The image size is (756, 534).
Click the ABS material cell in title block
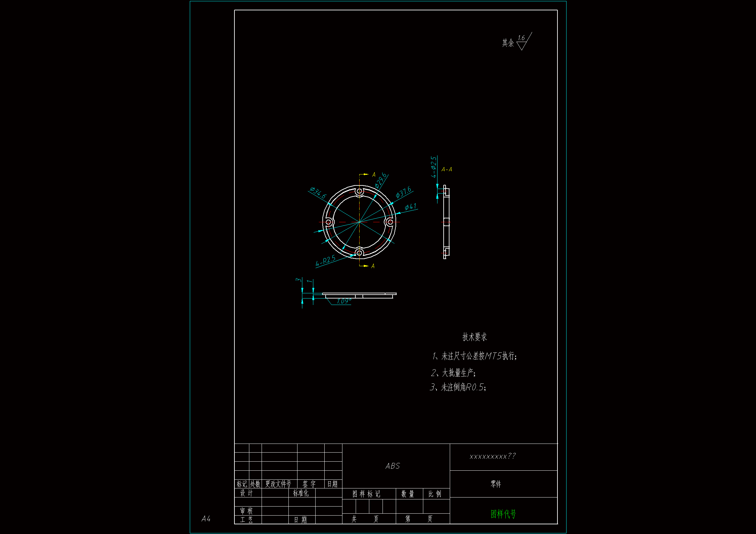[393, 466]
